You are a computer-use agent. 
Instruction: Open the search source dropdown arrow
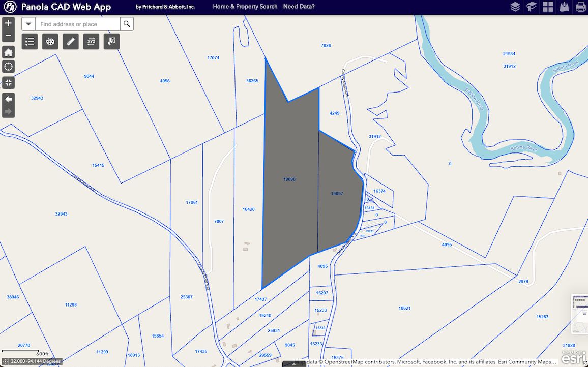[x=28, y=23]
